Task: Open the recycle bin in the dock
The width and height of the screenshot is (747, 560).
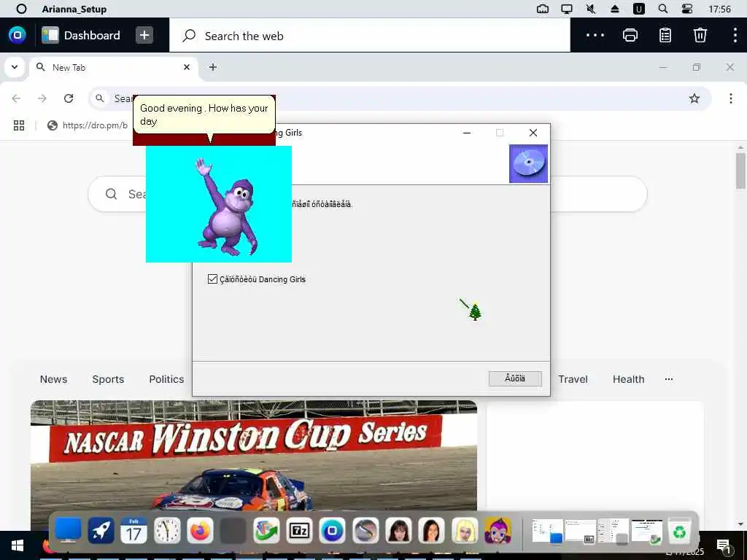Action: [680, 531]
